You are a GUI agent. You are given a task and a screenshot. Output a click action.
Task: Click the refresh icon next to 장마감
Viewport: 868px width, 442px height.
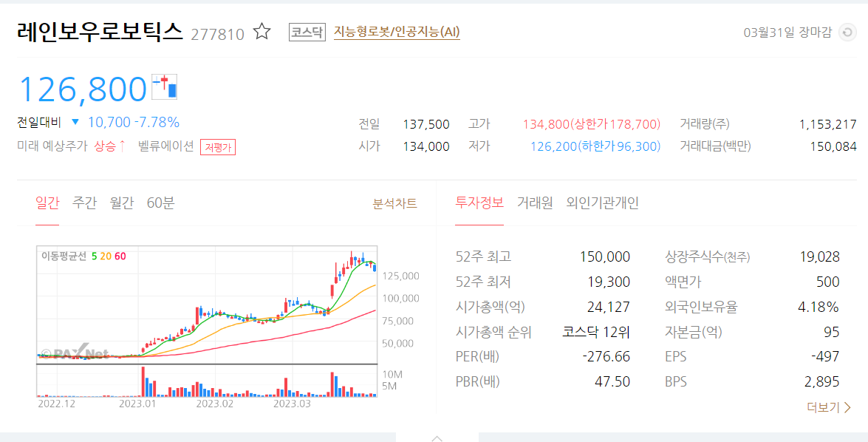point(847,33)
